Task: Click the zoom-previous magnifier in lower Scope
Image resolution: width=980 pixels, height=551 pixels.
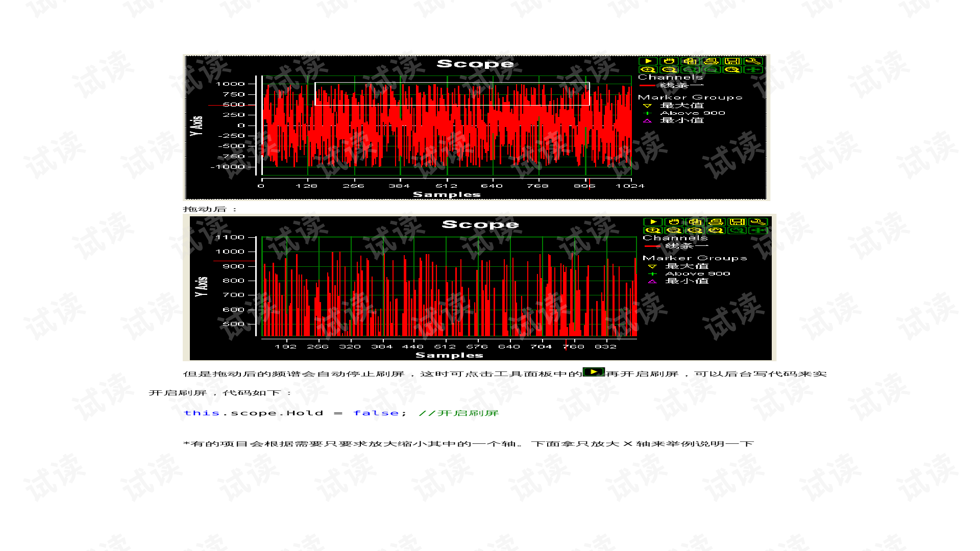Action: pos(716,231)
